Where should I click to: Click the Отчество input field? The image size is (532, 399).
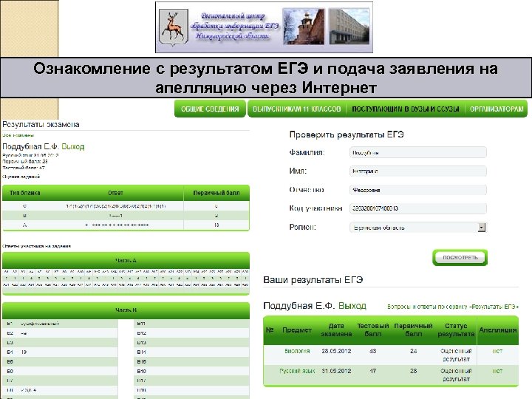[x=418, y=190]
